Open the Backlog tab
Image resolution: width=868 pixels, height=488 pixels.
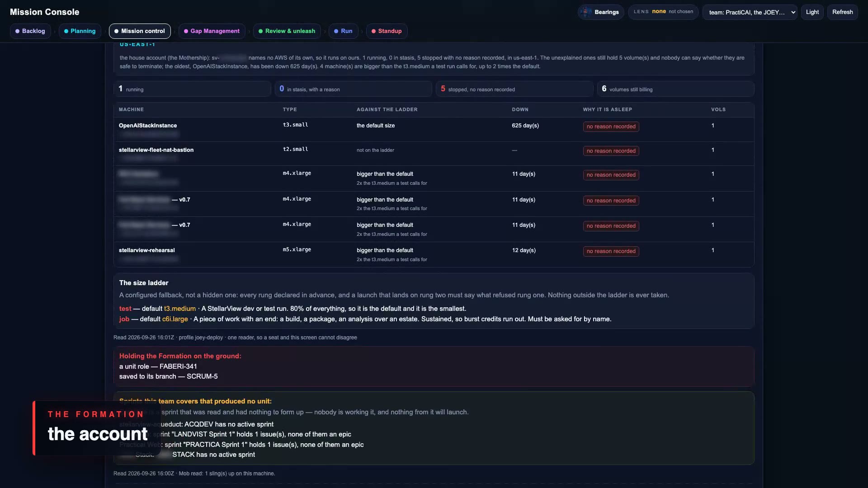click(x=30, y=31)
